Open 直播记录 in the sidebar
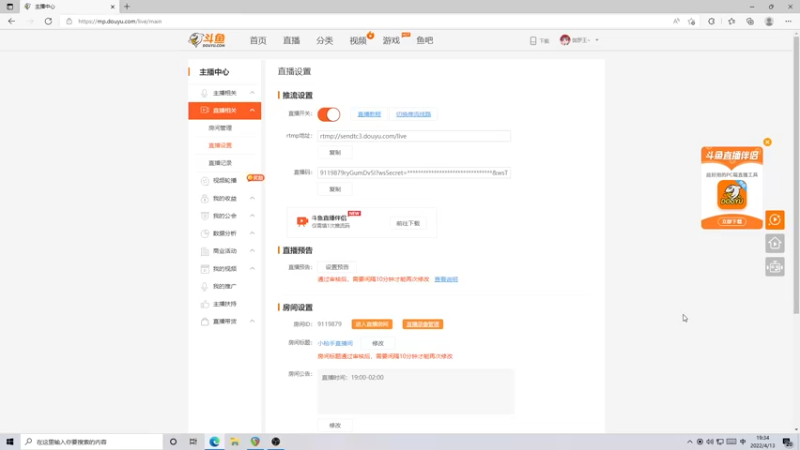Screen dimensions: 800x450 (220, 163)
